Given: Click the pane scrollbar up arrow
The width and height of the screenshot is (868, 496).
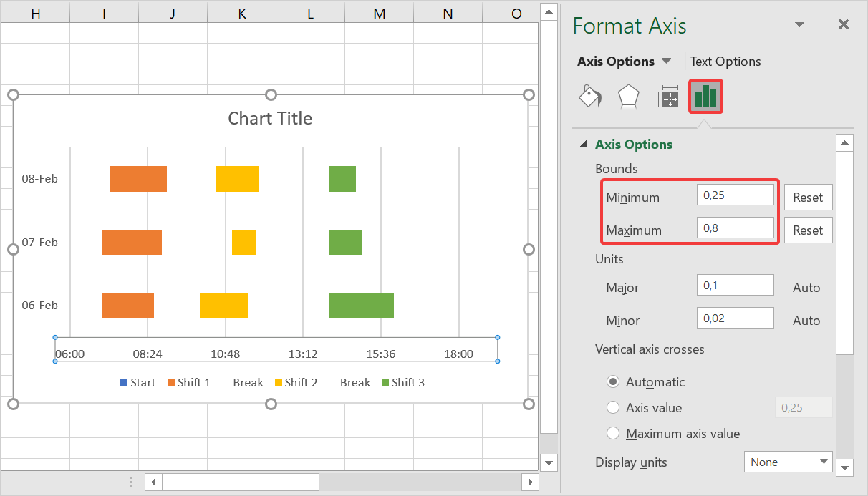Looking at the screenshot, I should (845, 142).
